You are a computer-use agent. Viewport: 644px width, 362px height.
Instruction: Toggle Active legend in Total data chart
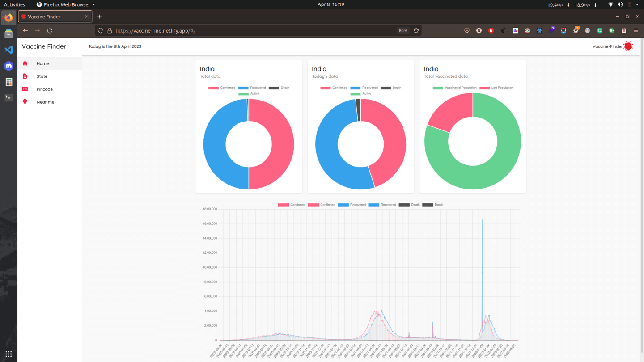(249, 93)
